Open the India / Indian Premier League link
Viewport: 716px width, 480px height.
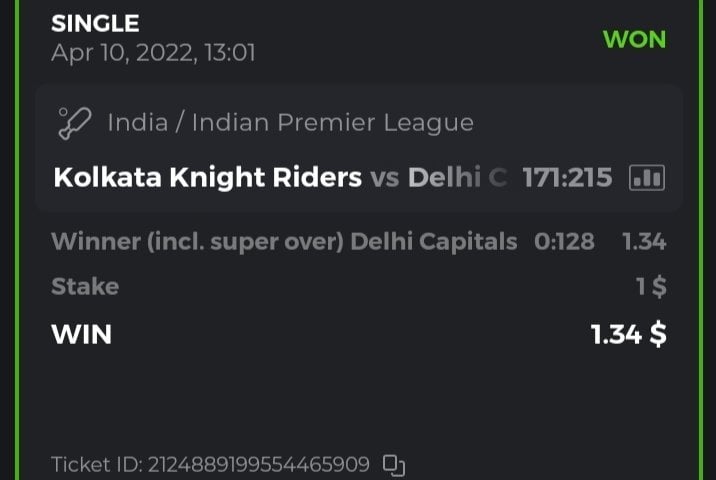pos(290,124)
